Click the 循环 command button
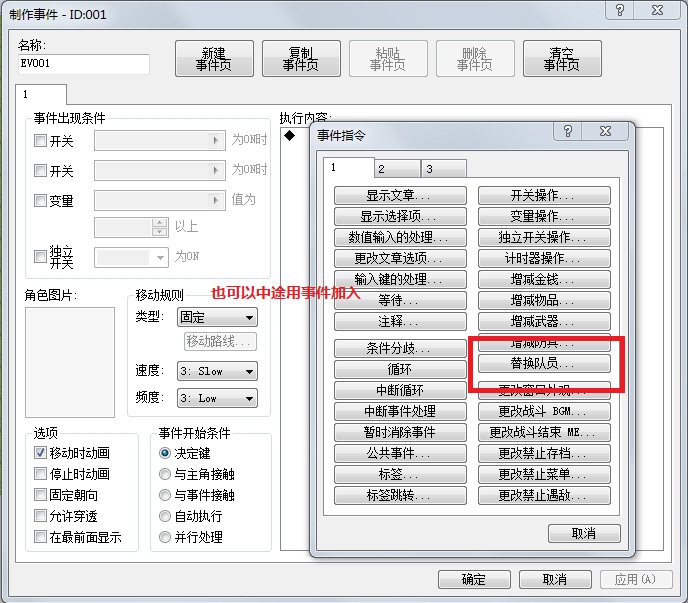The width and height of the screenshot is (688, 603). click(x=400, y=370)
